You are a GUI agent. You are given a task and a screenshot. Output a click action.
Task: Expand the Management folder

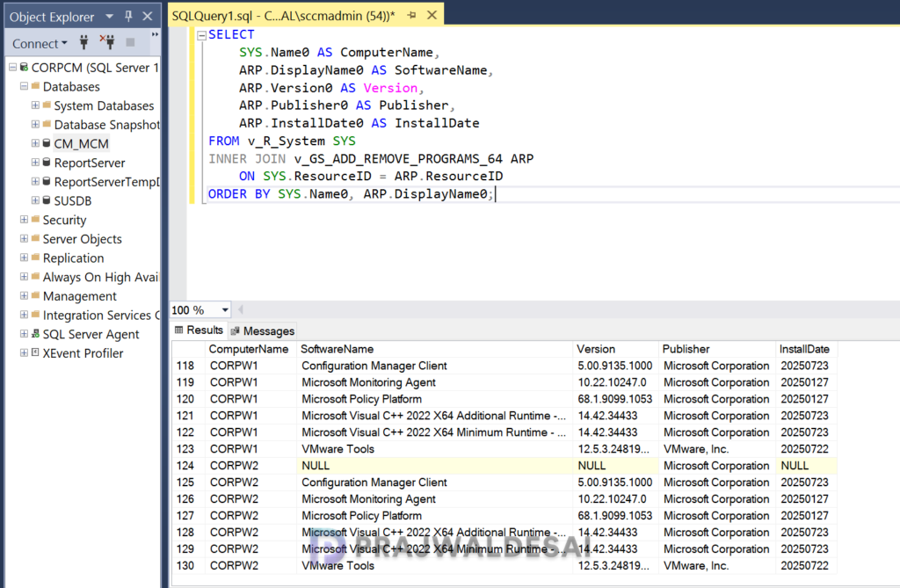[24, 295]
